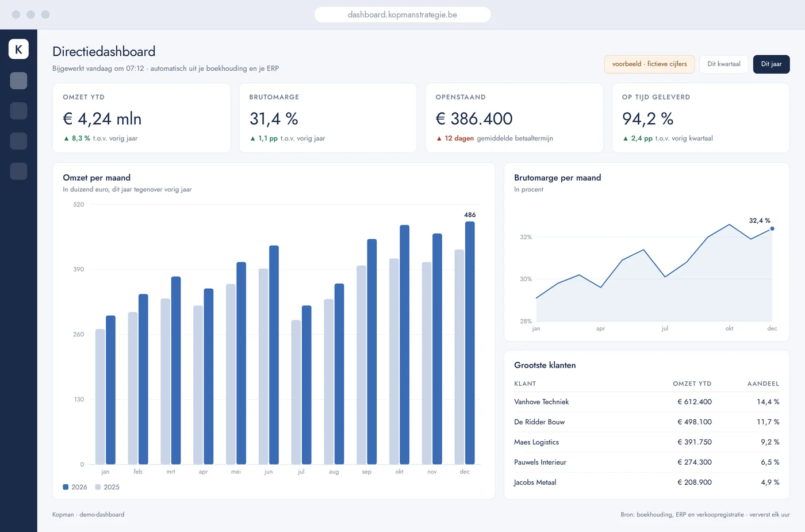The height and width of the screenshot is (532, 805).
Task: Click the '€ 612.400' revenue cell
Action: [695, 402]
